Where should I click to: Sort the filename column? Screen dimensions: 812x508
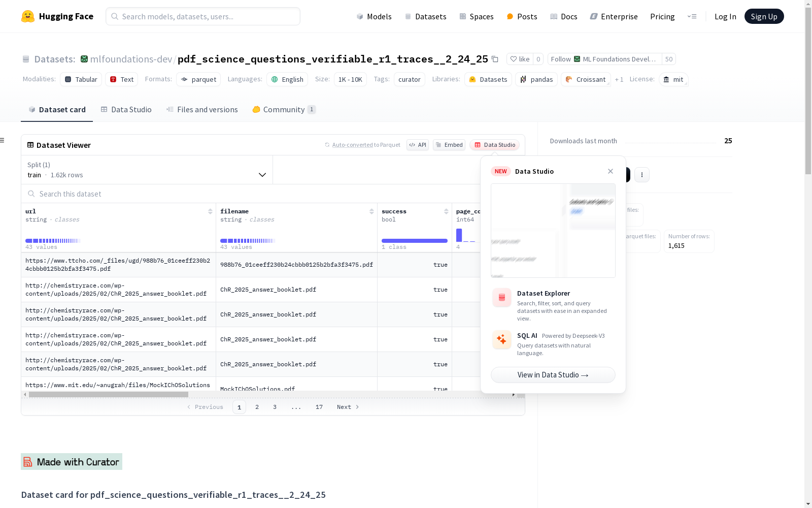click(x=371, y=211)
